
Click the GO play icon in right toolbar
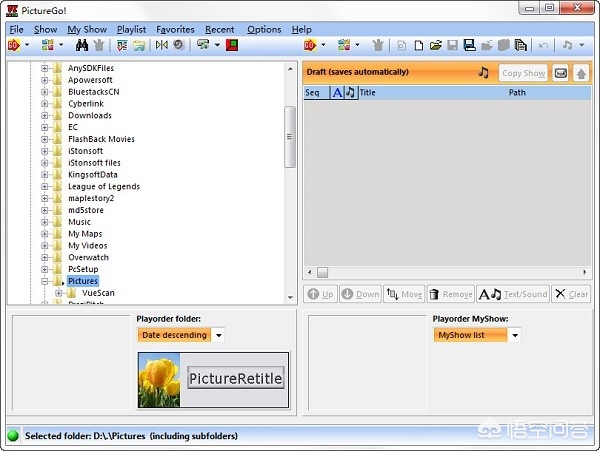[x=310, y=45]
